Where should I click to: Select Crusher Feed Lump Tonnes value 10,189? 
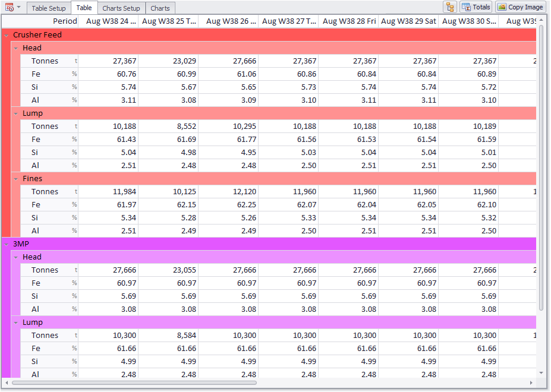click(469, 127)
